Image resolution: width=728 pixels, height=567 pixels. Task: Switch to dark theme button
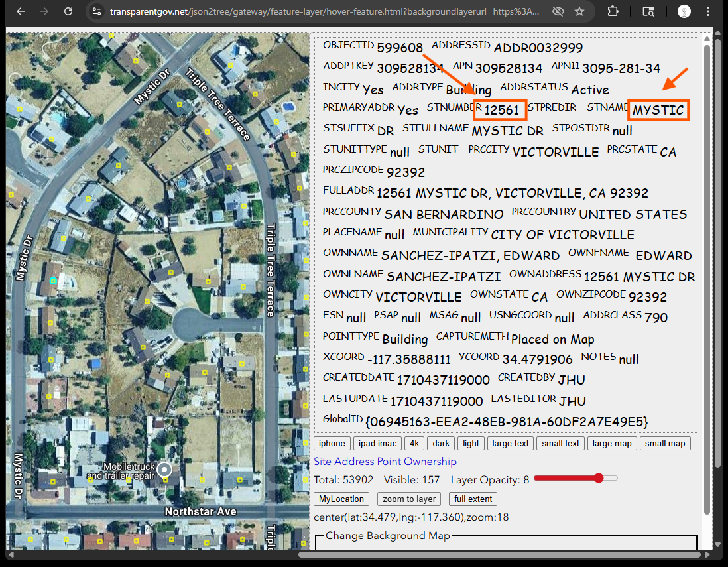[x=440, y=444]
